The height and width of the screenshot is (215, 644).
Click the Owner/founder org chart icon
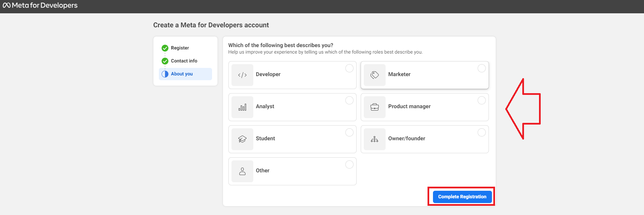click(375, 139)
